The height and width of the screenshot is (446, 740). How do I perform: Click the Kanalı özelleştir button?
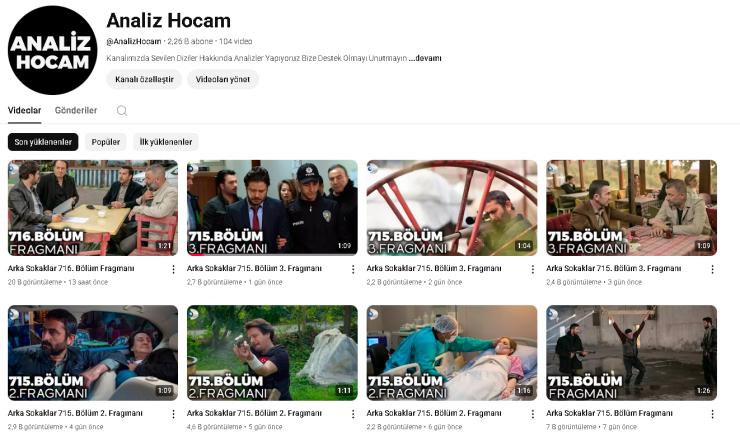coord(144,79)
